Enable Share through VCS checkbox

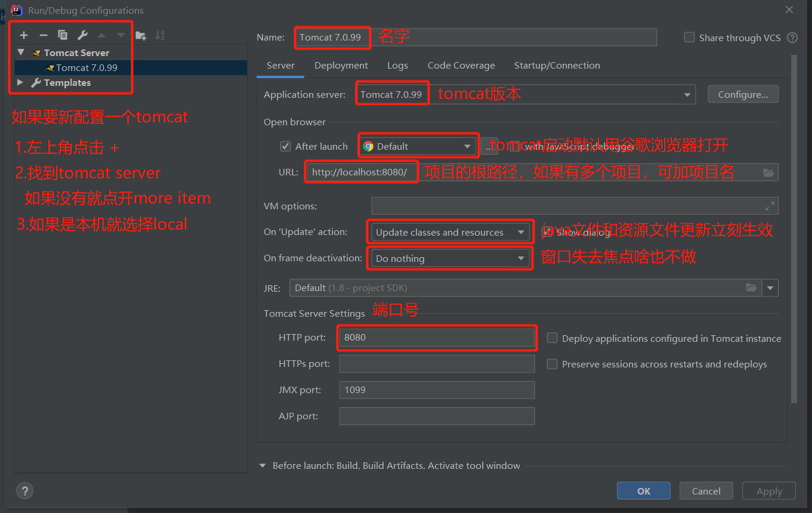[689, 37]
